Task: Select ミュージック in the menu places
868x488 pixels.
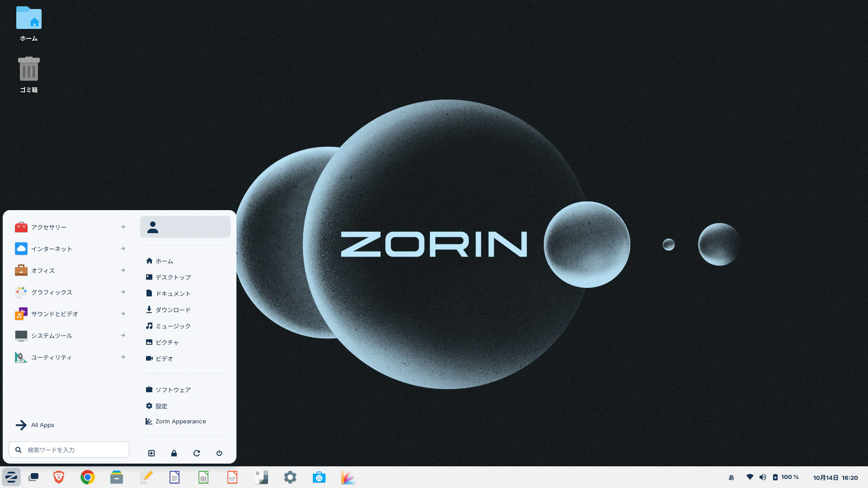Action: [x=173, y=326]
